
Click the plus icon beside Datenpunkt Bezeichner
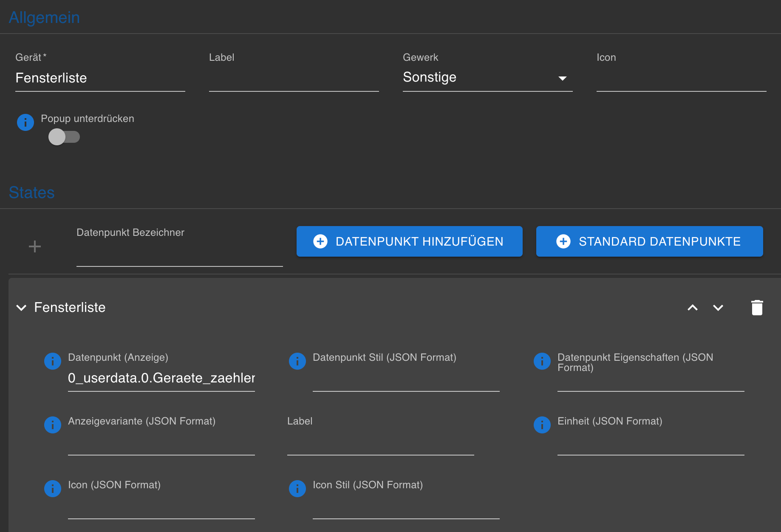[35, 246]
